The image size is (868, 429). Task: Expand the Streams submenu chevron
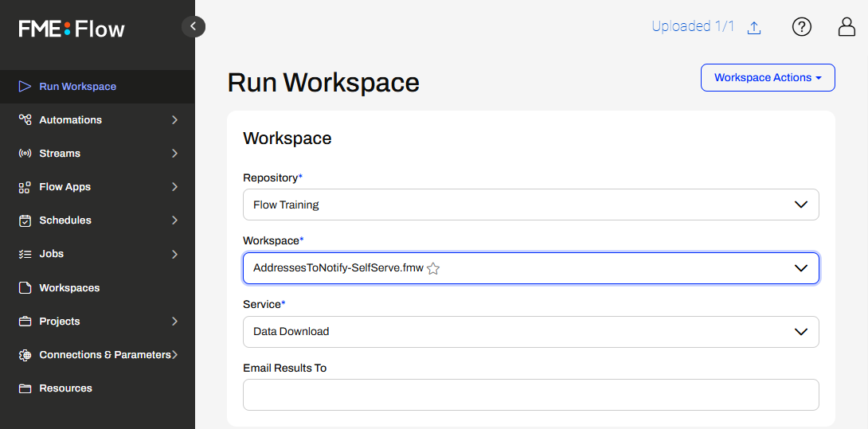[x=175, y=154]
